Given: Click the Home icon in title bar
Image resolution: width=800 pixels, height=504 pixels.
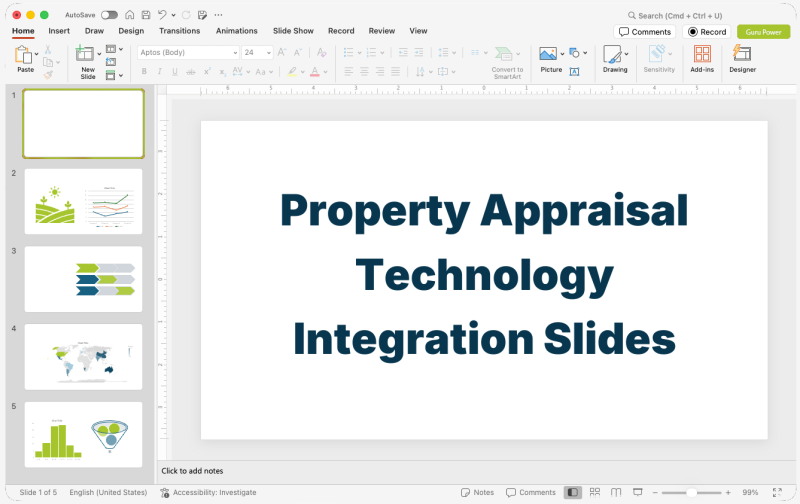Looking at the screenshot, I should [130, 15].
